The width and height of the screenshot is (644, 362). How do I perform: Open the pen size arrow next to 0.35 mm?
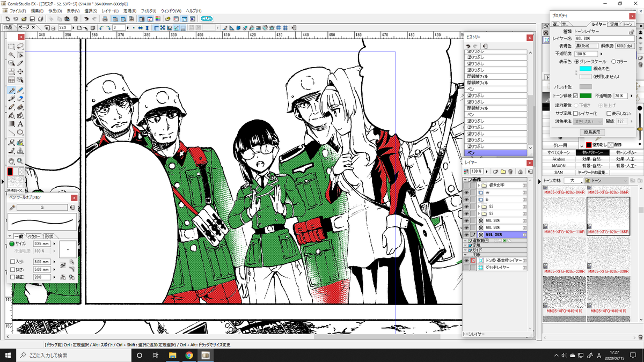tap(54, 243)
